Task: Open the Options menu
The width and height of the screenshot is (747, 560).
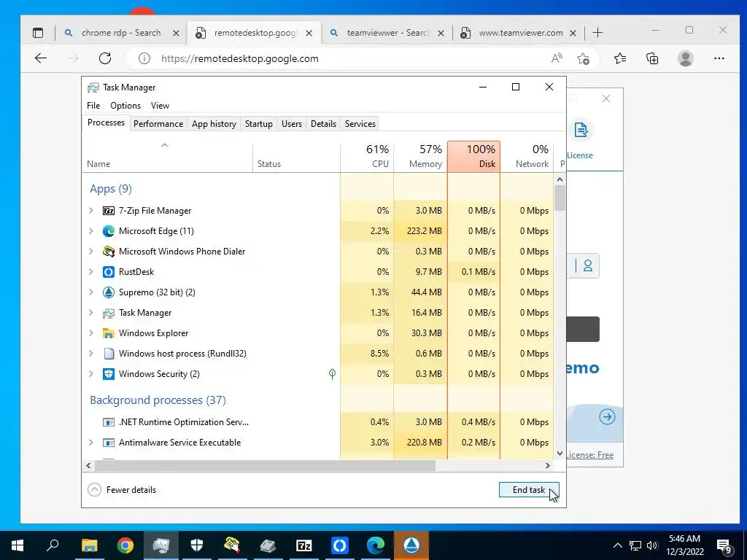Action: (x=125, y=106)
